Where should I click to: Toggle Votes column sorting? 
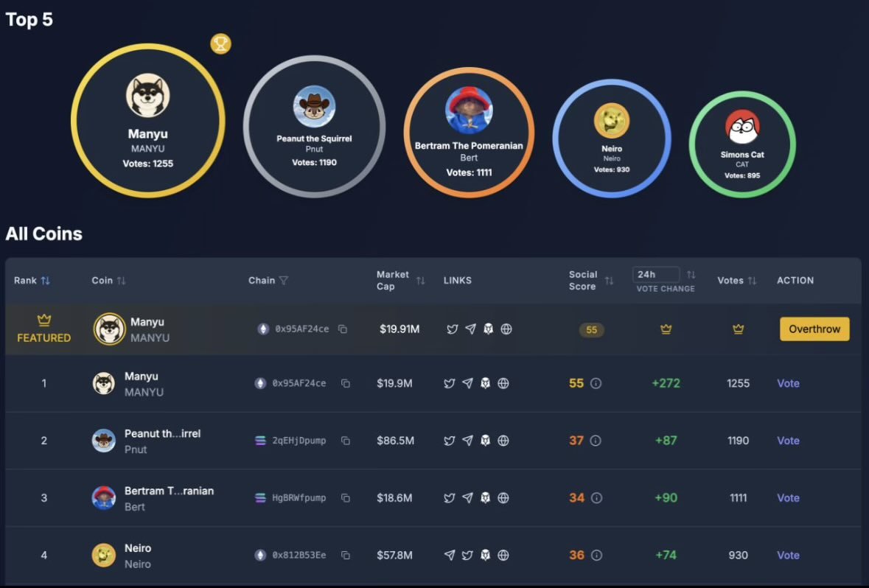pyautogui.click(x=753, y=280)
